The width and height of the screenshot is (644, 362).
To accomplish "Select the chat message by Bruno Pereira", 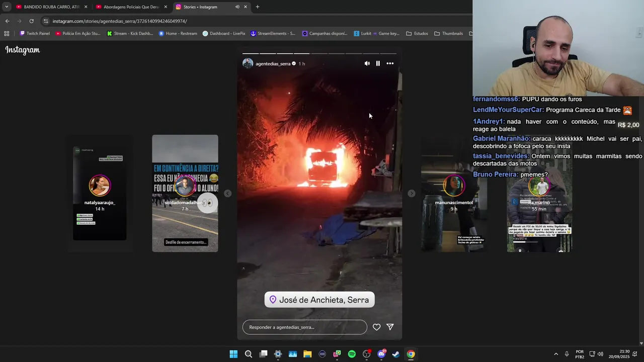I will point(510,174).
